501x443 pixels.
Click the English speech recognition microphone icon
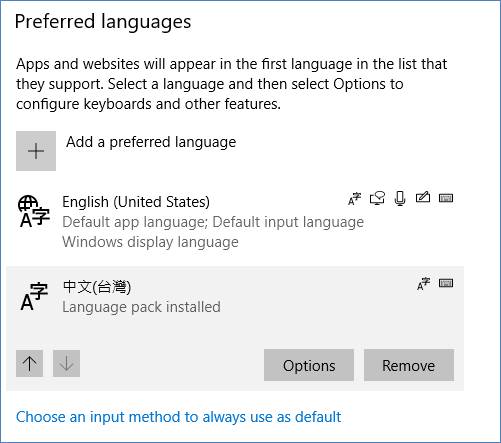[400, 199]
